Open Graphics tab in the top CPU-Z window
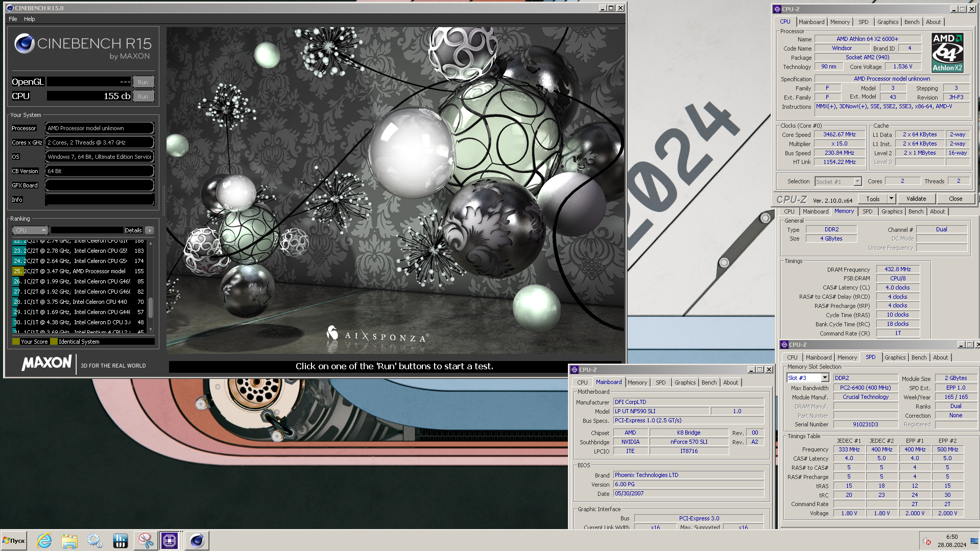This screenshot has width=980, height=551. pos(888,22)
